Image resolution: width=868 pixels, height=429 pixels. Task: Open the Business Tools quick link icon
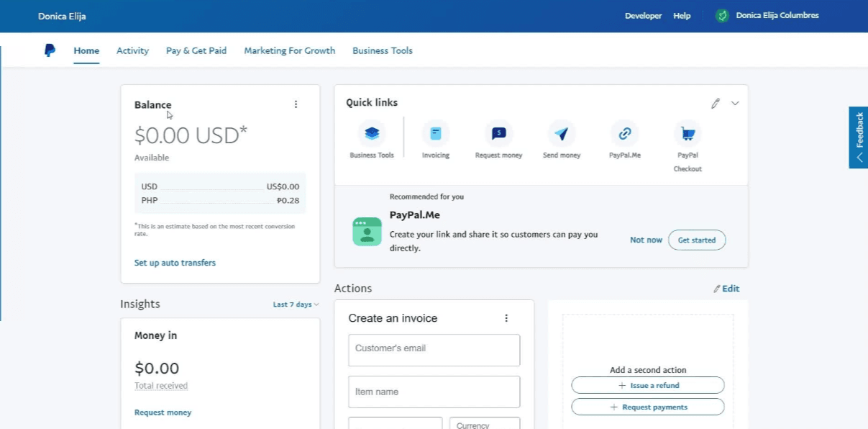coord(372,133)
